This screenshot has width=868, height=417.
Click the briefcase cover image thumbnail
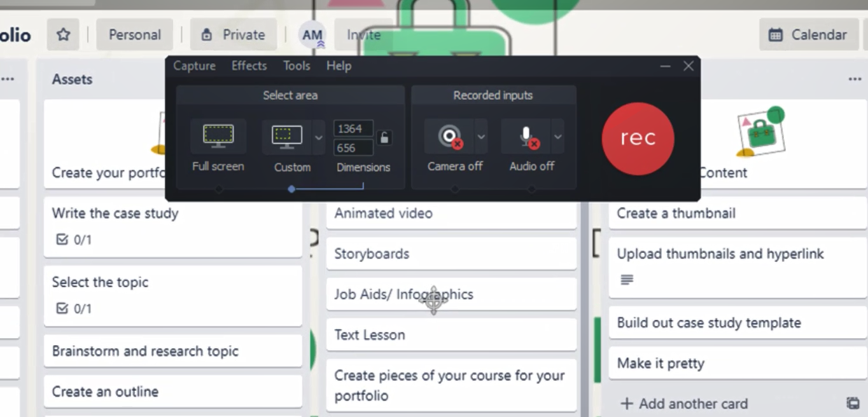coord(761,132)
